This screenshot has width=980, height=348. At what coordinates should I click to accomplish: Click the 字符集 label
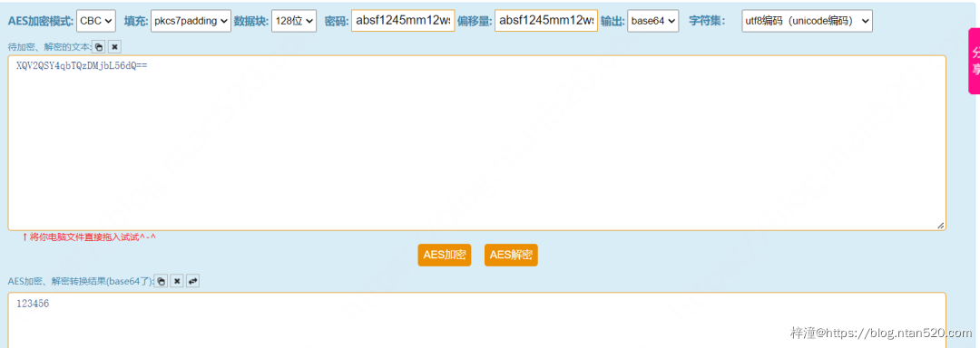point(707,21)
